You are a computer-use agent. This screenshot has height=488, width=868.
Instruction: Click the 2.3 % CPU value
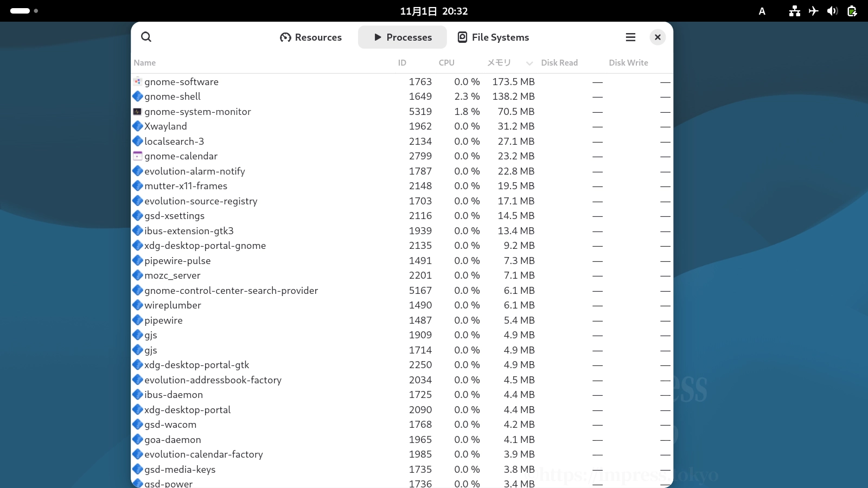(467, 97)
